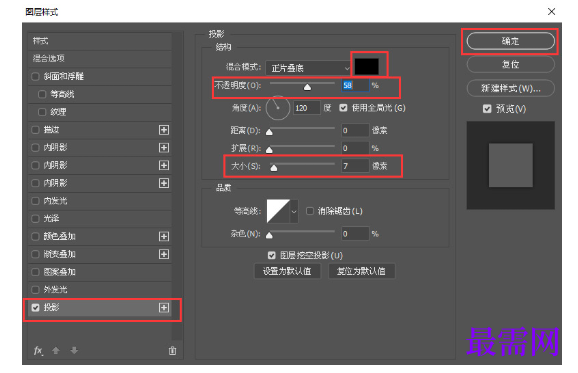Viewport: 578px width, 373px height.
Task: Toggle 使用全局光(G) checkbox
Action: pos(344,108)
